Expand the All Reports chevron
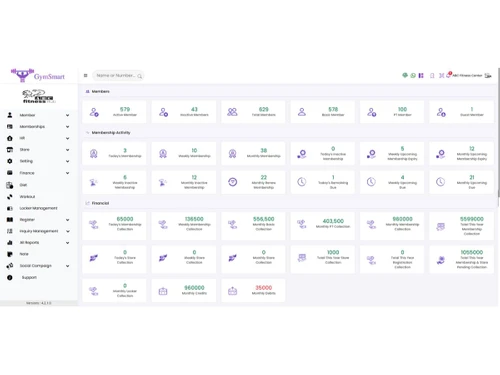500x375 pixels. (x=67, y=243)
